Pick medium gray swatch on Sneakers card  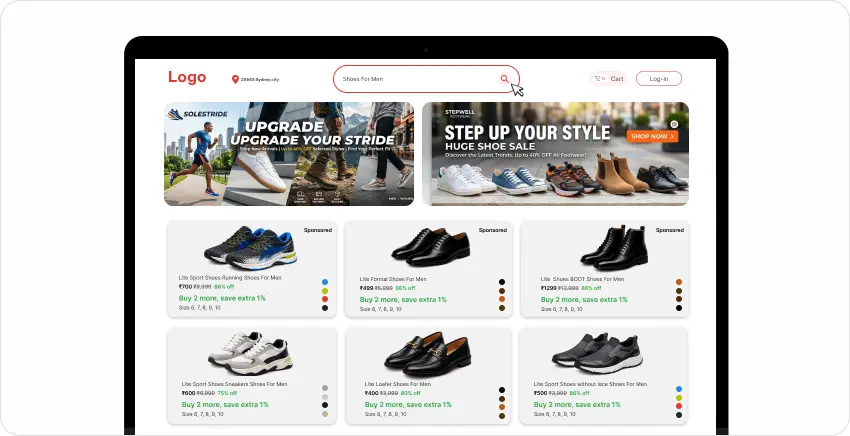point(325,388)
